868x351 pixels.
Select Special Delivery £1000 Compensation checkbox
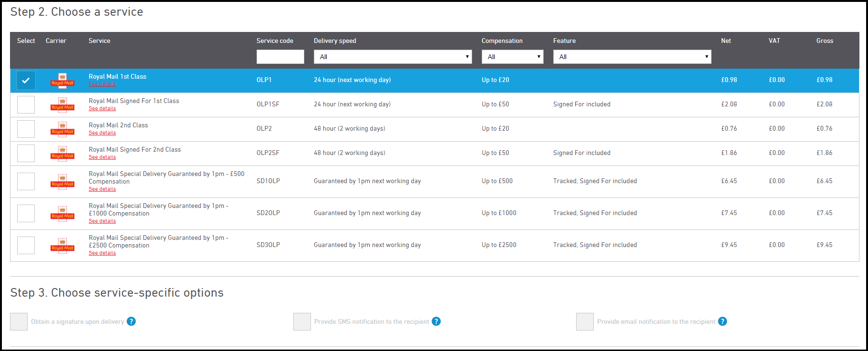(x=26, y=213)
